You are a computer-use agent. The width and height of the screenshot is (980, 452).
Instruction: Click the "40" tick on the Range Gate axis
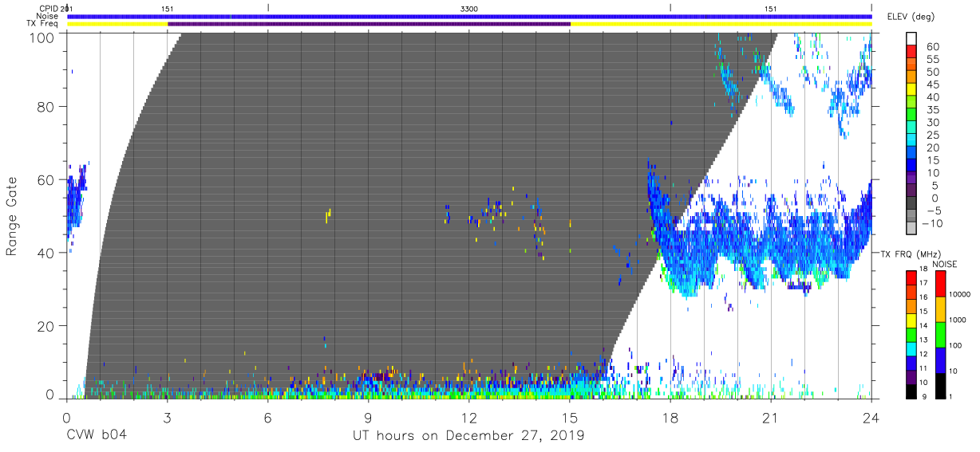click(45, 254)
